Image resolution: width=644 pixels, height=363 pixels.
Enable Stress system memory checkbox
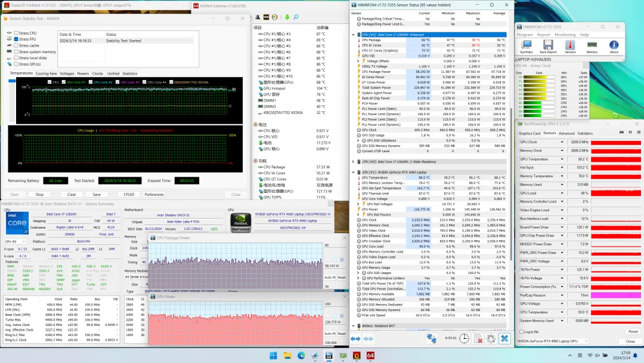[16, 52]
